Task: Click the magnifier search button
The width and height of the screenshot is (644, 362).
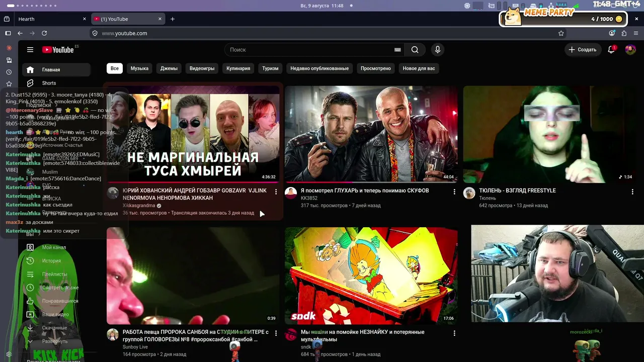Action: pos(415,50)
